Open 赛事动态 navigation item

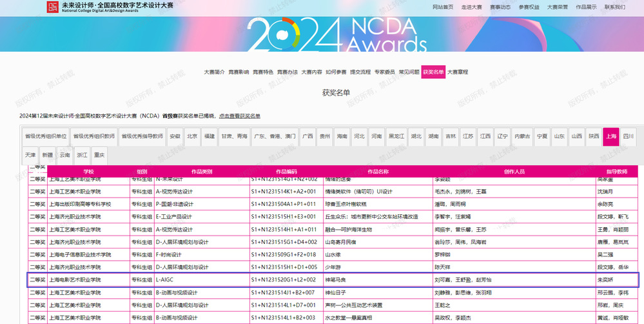tap(500, 7)
